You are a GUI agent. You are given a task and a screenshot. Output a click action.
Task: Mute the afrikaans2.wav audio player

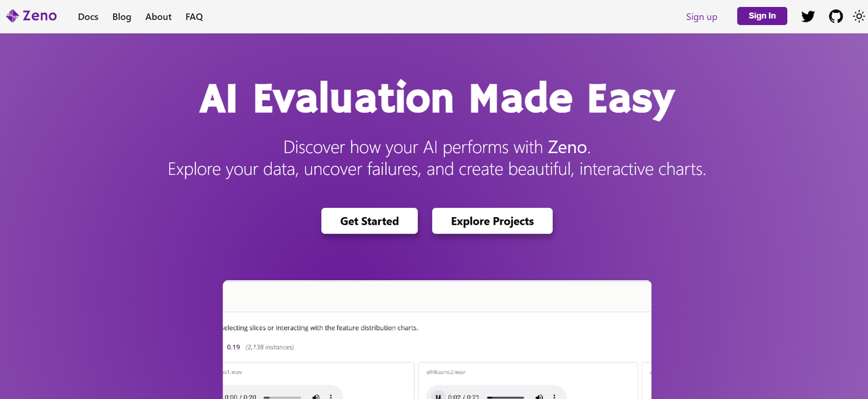click(x=539, y=397)
